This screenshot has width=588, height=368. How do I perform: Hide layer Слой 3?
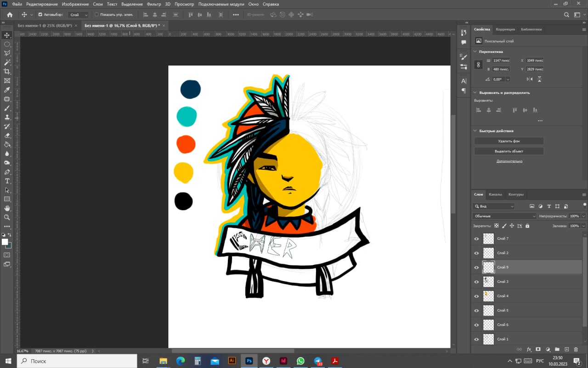[x=476, y=282]
